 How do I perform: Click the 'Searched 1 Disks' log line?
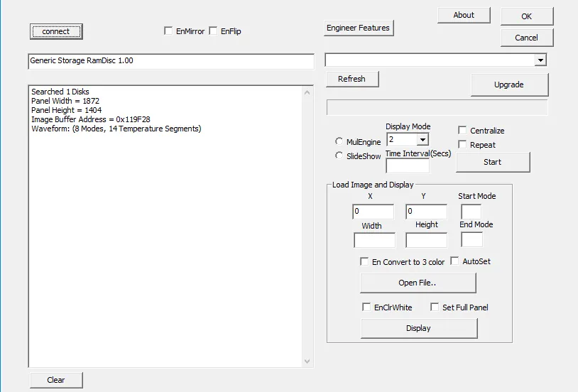coord(60,92)
